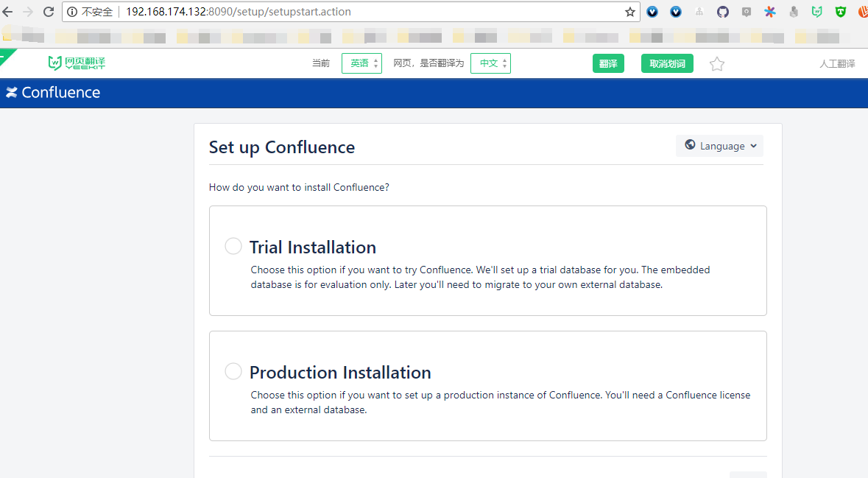The image size is (868, 478).
Task: Click the gray stacked-blocks extension icon
Action: click(x=794, y=12)
